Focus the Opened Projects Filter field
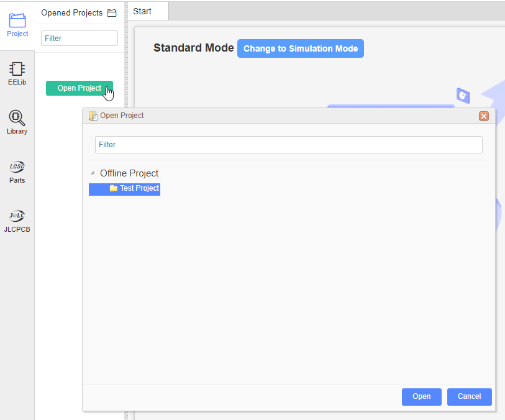 coord(80,39)
